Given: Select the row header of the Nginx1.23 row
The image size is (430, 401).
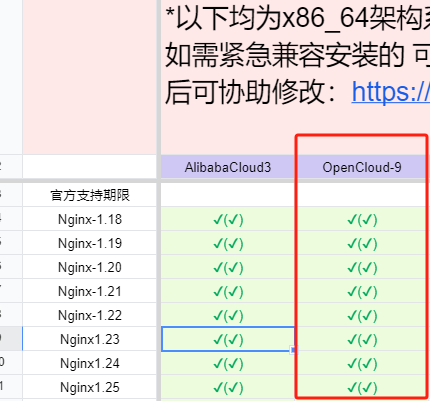Looking at the screenshot, I should coord(11,339).
